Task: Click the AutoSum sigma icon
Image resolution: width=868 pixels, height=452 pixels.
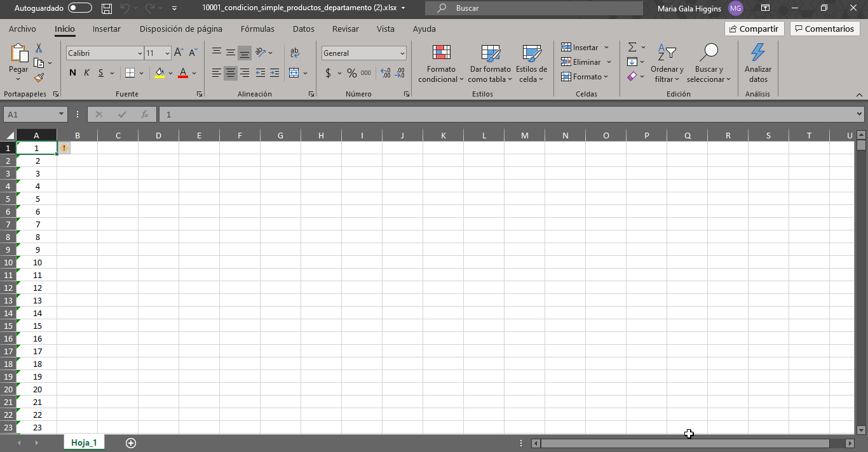Action: (x=632, y=48)
